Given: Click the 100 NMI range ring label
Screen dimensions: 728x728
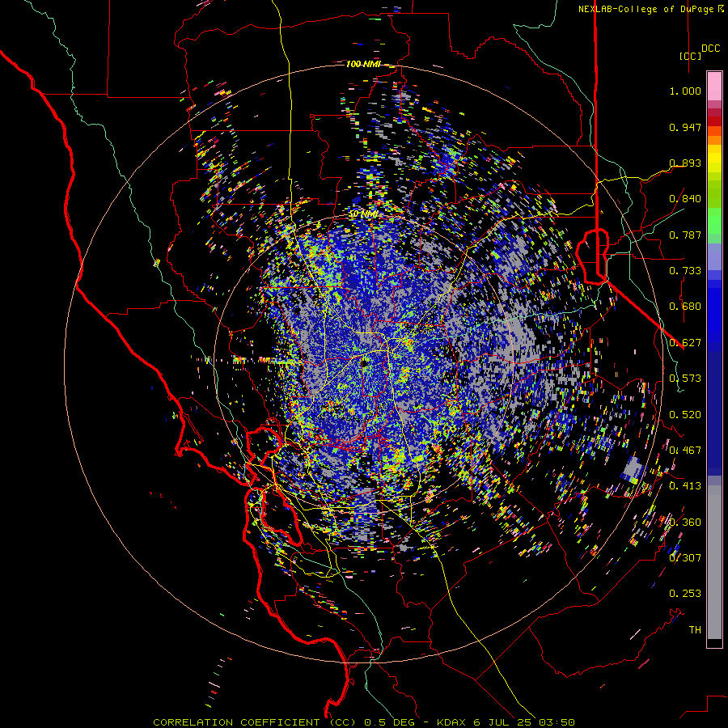Looking at the screenshot, I should [363, 64].
